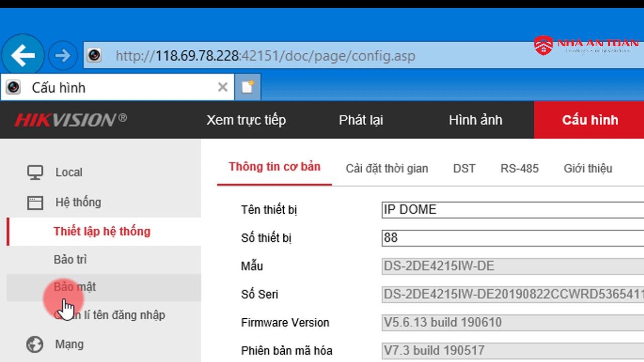Click the site favicon in address bar

pos(94,55)
